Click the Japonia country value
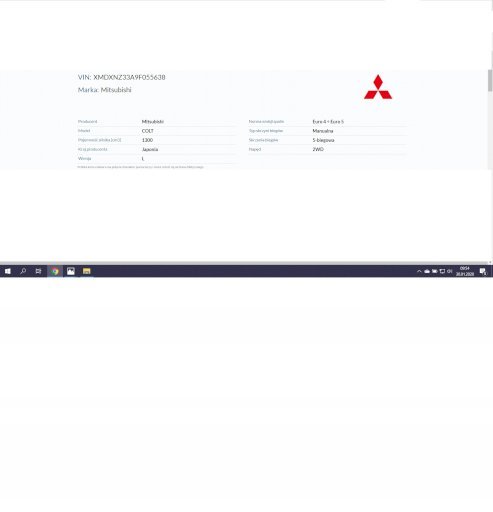The width and height of the screenshot is (493, 512). [x=150, y=149]
